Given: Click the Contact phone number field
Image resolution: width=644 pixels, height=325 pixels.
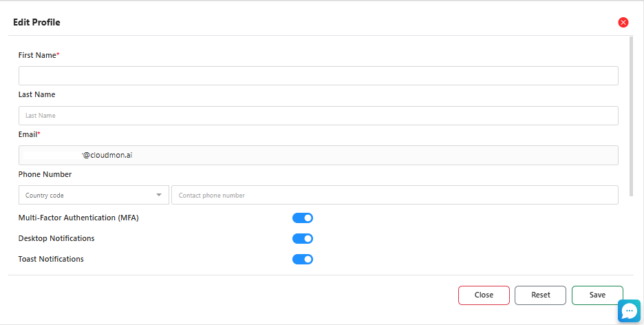Looking at the screenshot, I should [x=394, y=196].
